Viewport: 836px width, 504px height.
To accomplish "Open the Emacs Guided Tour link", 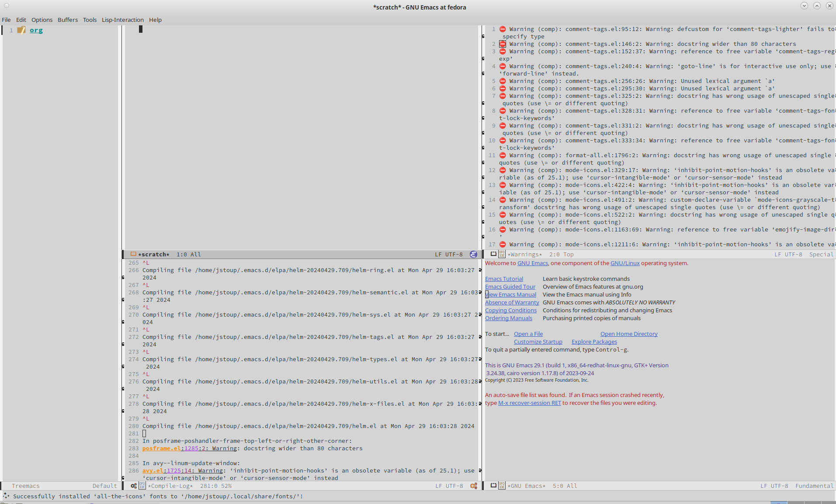I will (x=510, y=287).
